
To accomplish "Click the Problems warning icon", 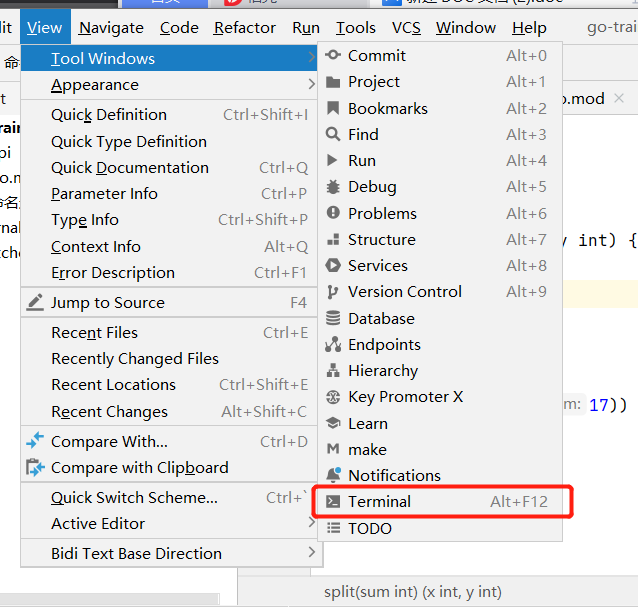I will point(333,214).
